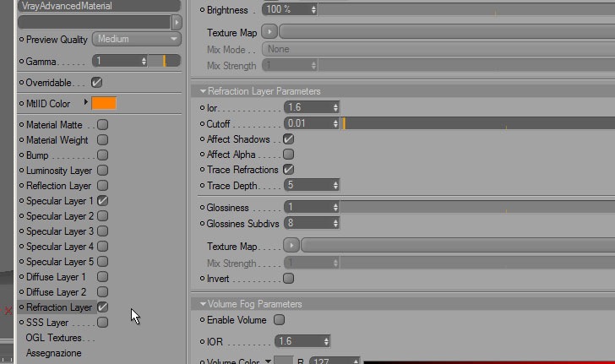Open the Assegnazione tab
Screen dimensions: 615x364
tap(54, 353)
